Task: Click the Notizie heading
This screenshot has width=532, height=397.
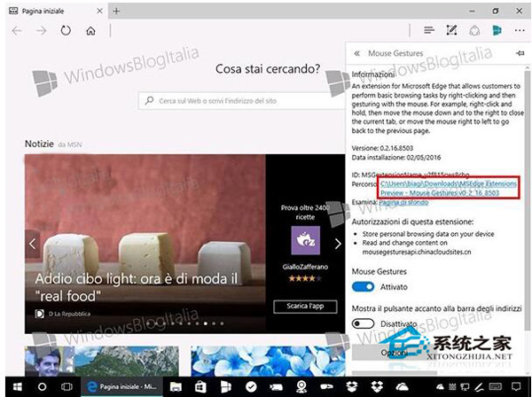Action: [39, 144]
